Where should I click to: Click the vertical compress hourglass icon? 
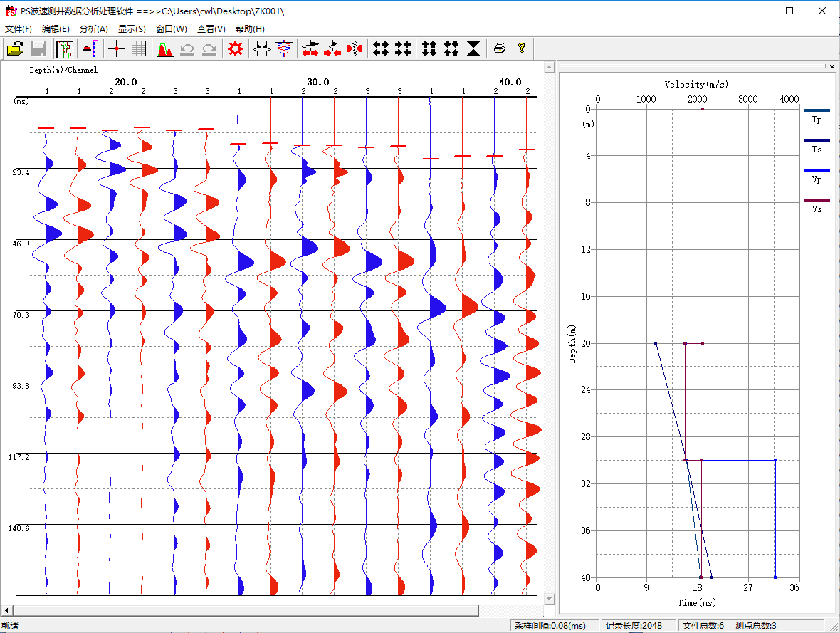click(473, 48)
